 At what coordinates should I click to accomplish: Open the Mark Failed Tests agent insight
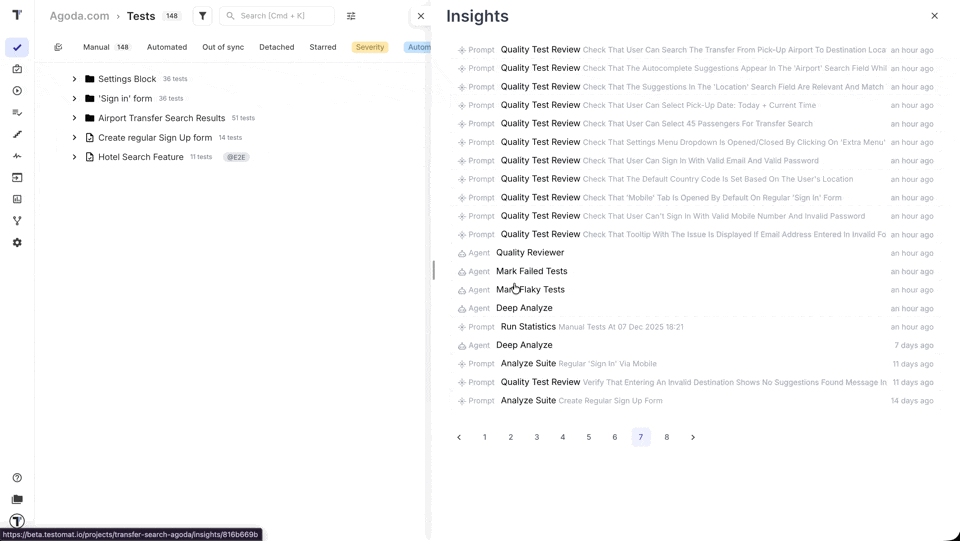pos(696,271)
